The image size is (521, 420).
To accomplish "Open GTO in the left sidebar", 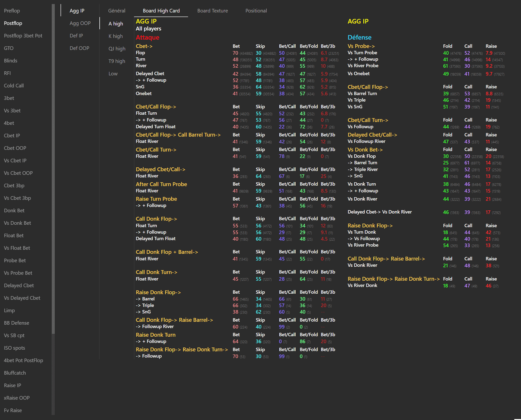I will click(x=9, y=48).
